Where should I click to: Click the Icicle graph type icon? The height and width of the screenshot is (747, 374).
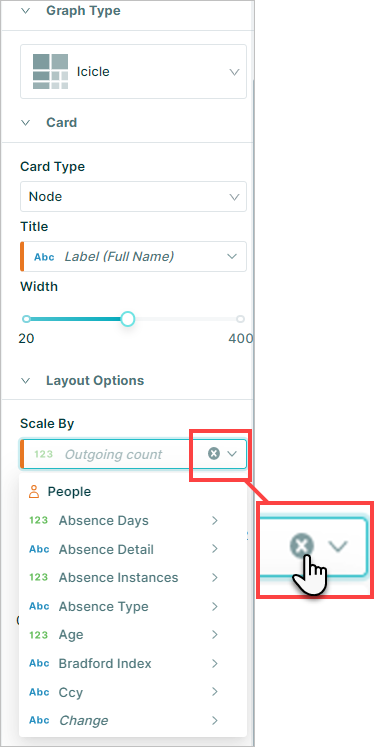(51, 71)
